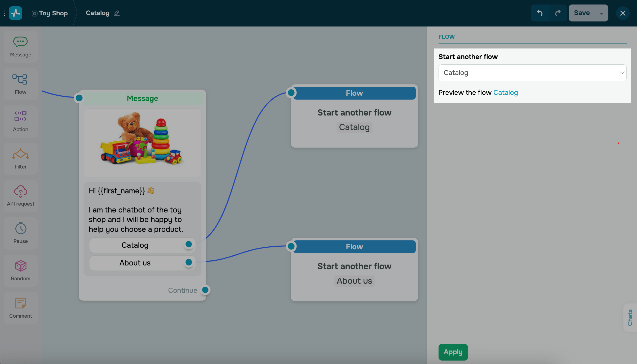
Task: Select the Message element icon in sidebar
Action: coord(20,42)
